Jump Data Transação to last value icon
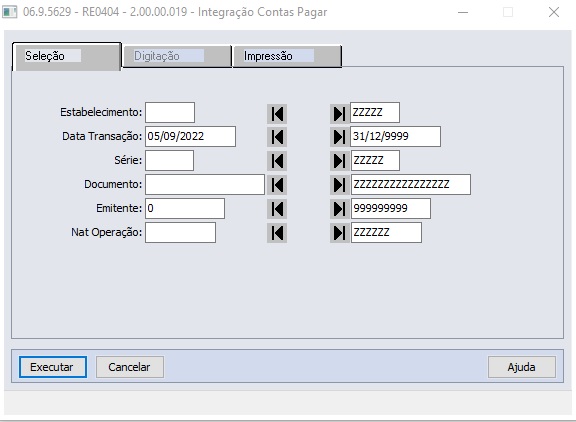This screenshot has width=576, height=422. point(340,137)
